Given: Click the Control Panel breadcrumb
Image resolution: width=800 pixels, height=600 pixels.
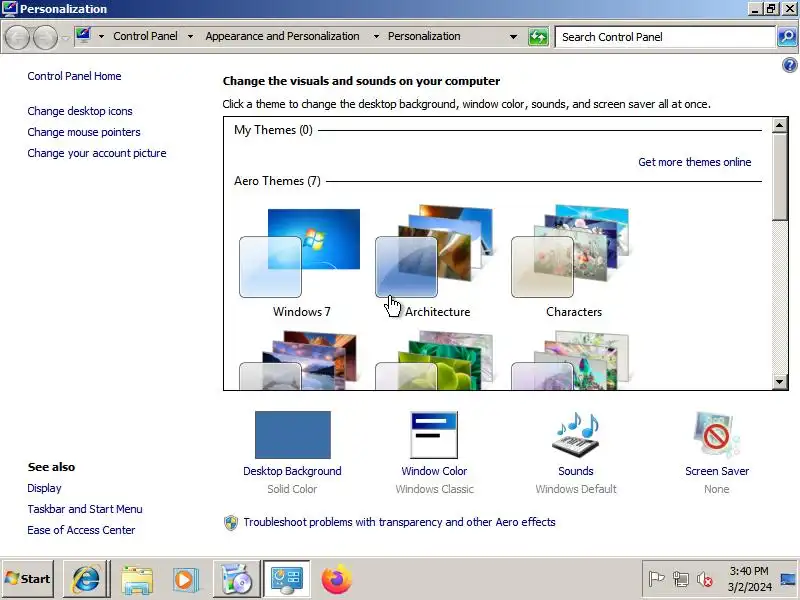Looking at the screenshot, I should pos(145,36).
